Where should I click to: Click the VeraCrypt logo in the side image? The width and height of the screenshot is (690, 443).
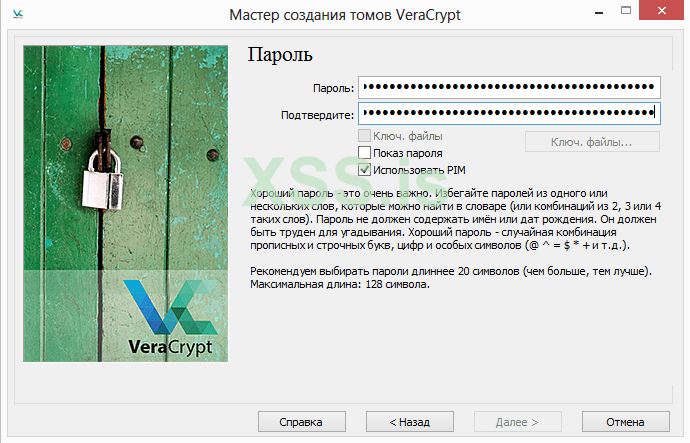pos(169,307)
